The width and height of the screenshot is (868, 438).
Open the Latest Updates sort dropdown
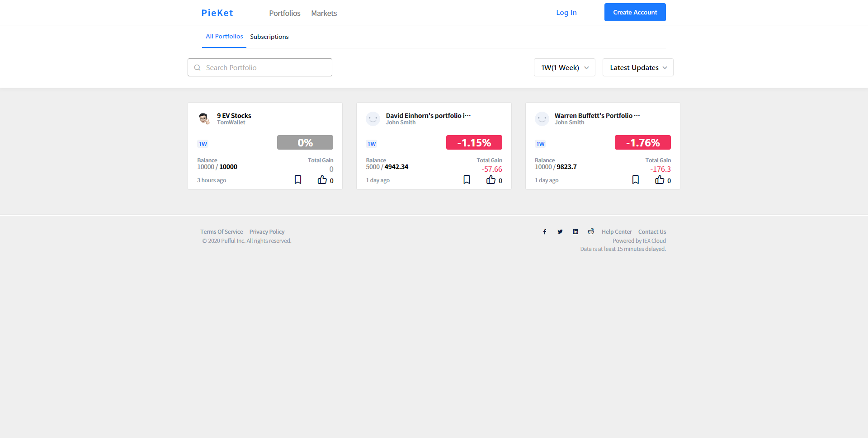point(638,67)
